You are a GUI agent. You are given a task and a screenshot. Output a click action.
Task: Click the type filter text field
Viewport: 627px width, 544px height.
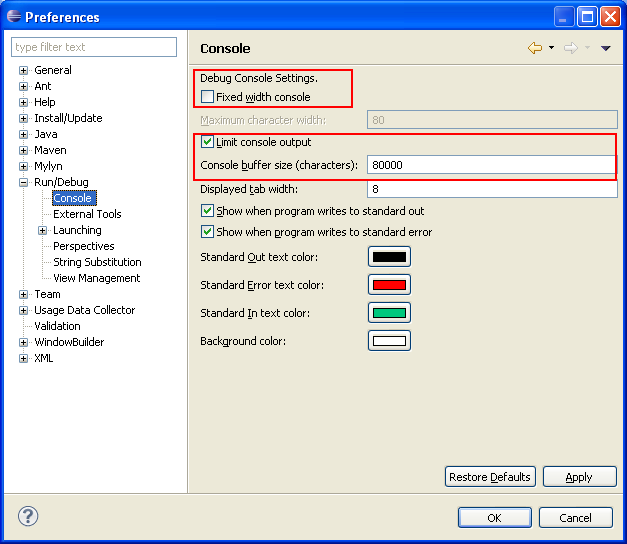(94, 47)
